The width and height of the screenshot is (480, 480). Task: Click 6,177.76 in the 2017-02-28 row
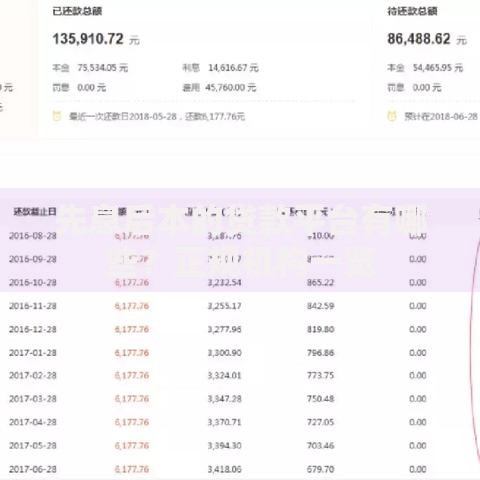(132, 375)
